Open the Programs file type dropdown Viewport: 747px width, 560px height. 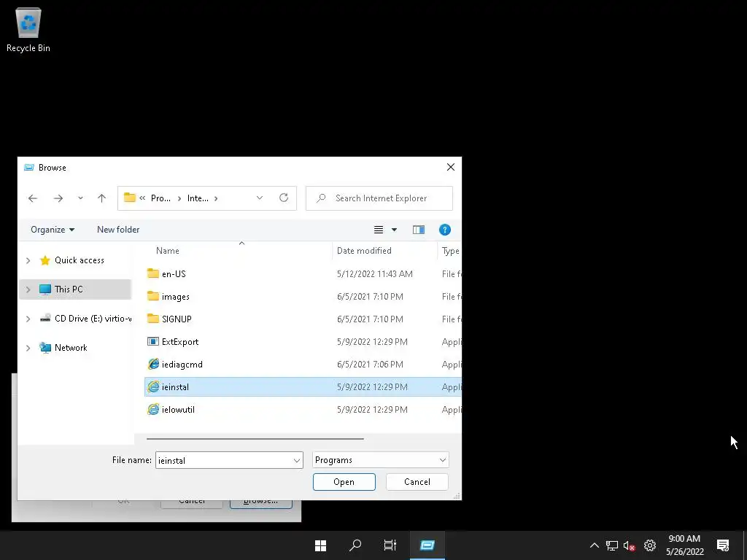click(x=381, y=460)
